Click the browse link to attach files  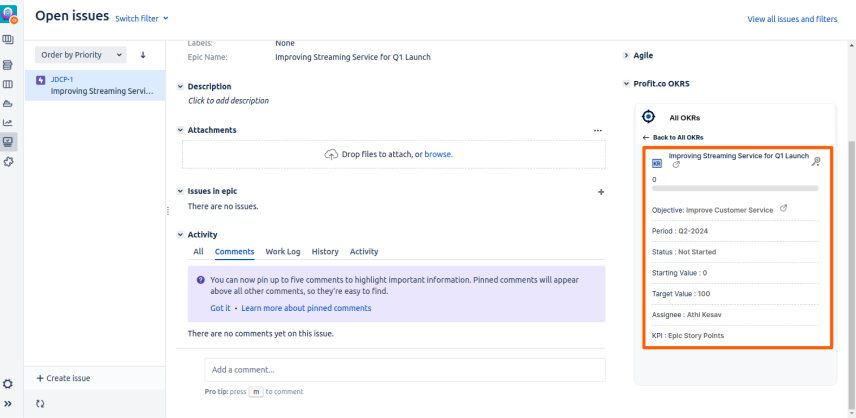tap(438, 154)
